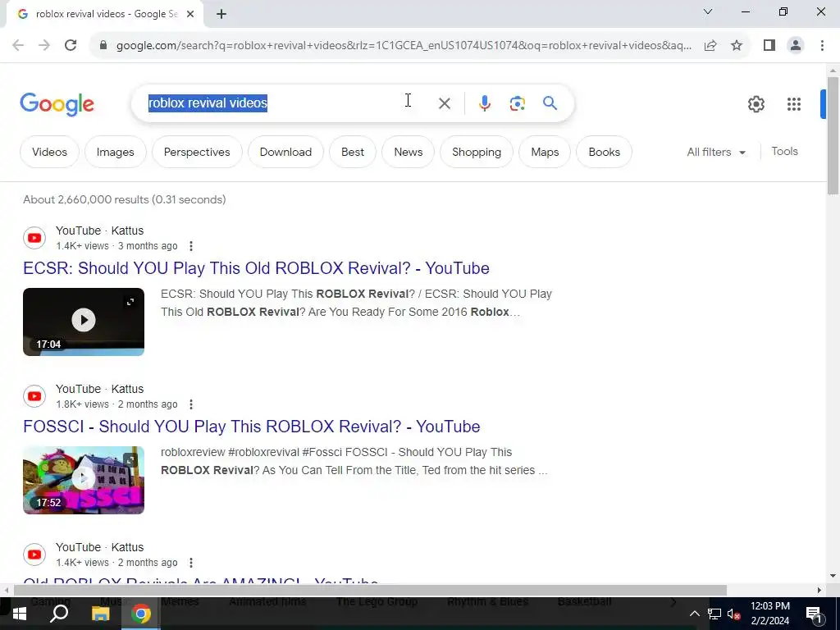View site info via padlock icon

pyautogui.click(x=103, y=46)
